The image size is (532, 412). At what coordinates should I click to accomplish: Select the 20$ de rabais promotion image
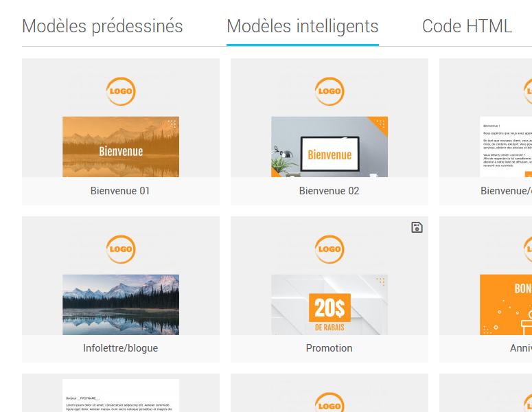click(x=329, y=304)
